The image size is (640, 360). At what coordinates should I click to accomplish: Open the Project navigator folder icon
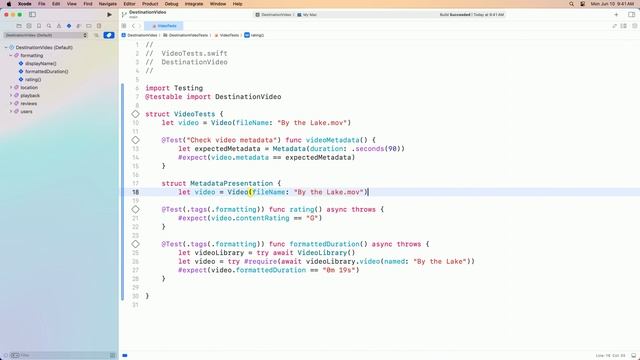click(x=19, y=26)
